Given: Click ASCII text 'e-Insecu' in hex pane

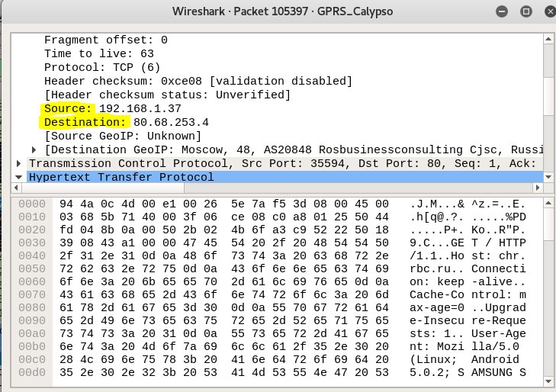Looking at the screenshot, I should click(436, 320).
